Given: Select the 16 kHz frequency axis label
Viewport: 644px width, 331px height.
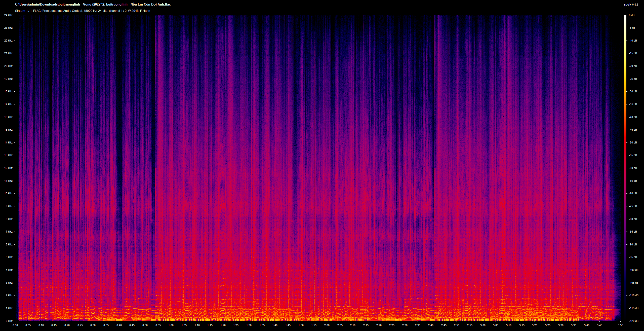Looking at the screenshot, I should [x=8, y=117].
